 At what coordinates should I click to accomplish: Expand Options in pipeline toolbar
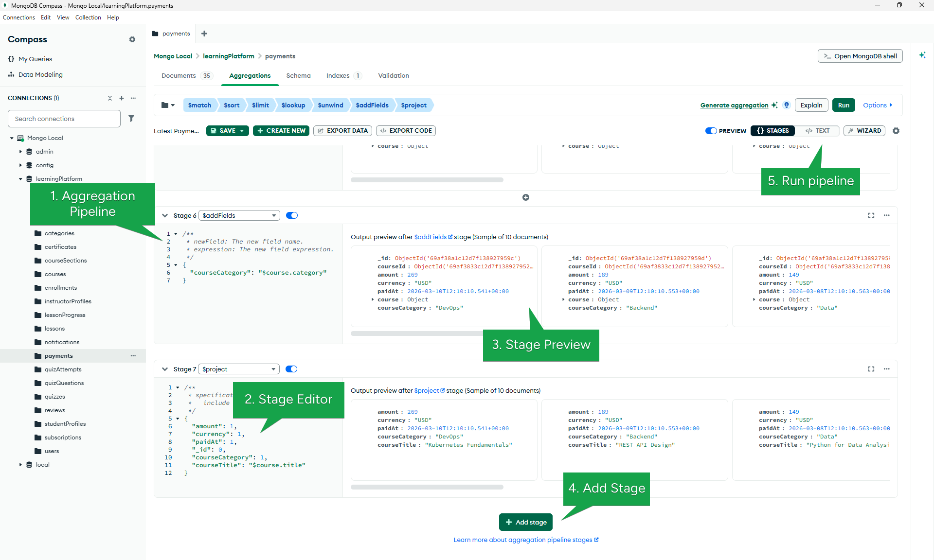point(878,105)
